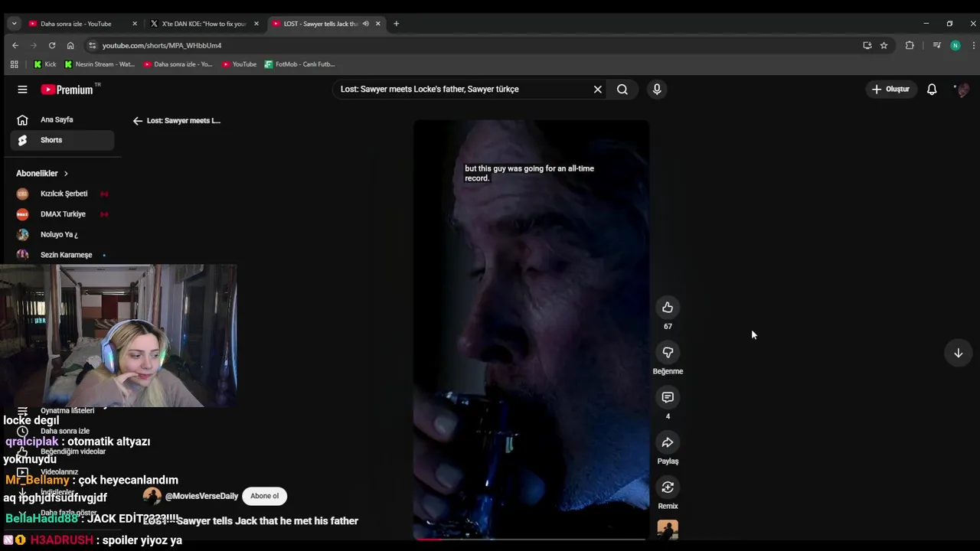Select the LOST - Sawyer tells Jack tab

tap(320, 24)
